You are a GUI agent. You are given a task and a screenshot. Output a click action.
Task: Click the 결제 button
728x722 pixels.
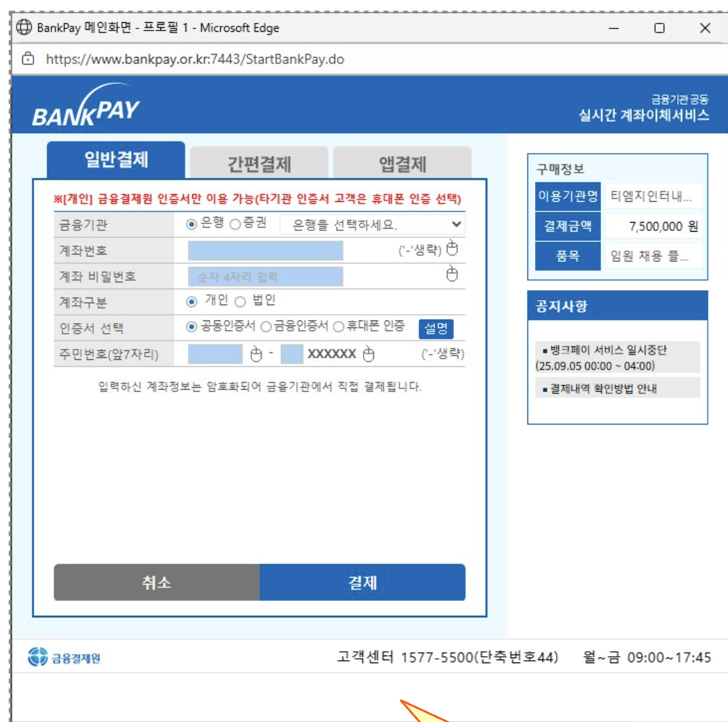(x=362, y=582)
